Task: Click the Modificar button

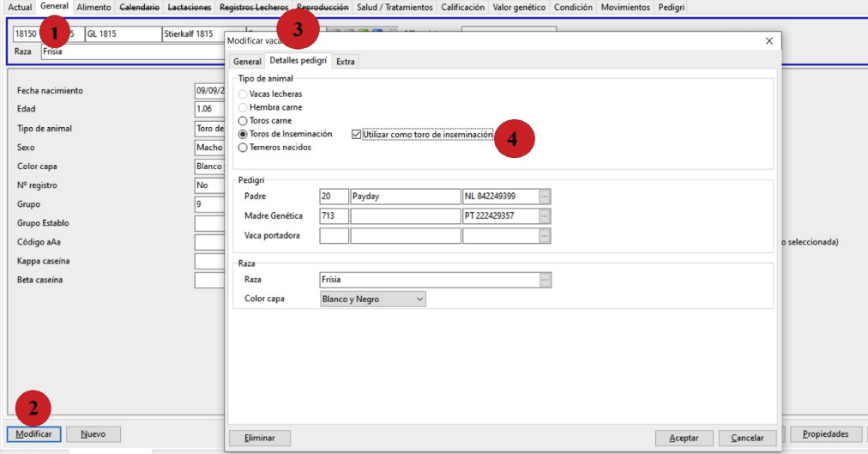Action: tap(33, 434)
